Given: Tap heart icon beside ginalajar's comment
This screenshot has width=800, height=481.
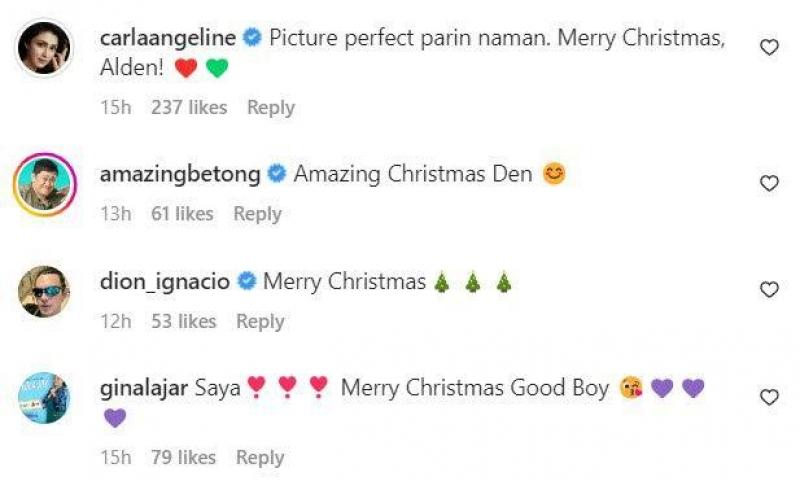Looking at the screenshot, I should point(769,398).
